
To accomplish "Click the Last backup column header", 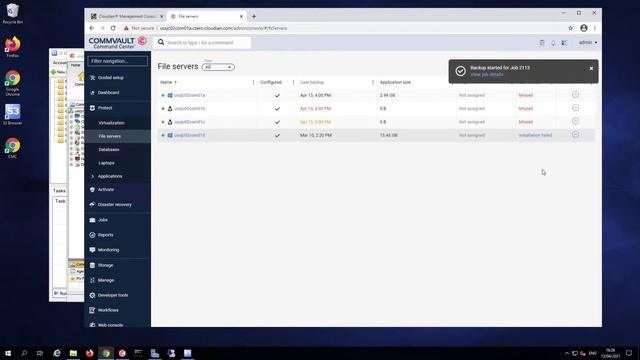I will click(x=312, y=82).
